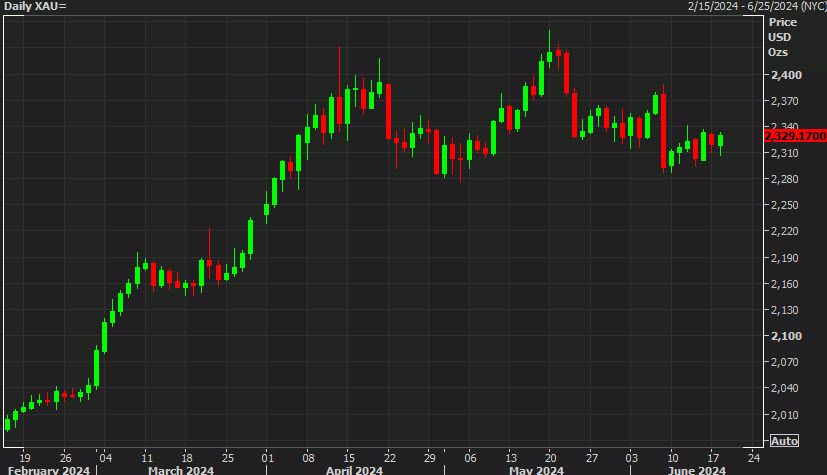Select the red 2,329.1700 last price tag

(795, 136)
